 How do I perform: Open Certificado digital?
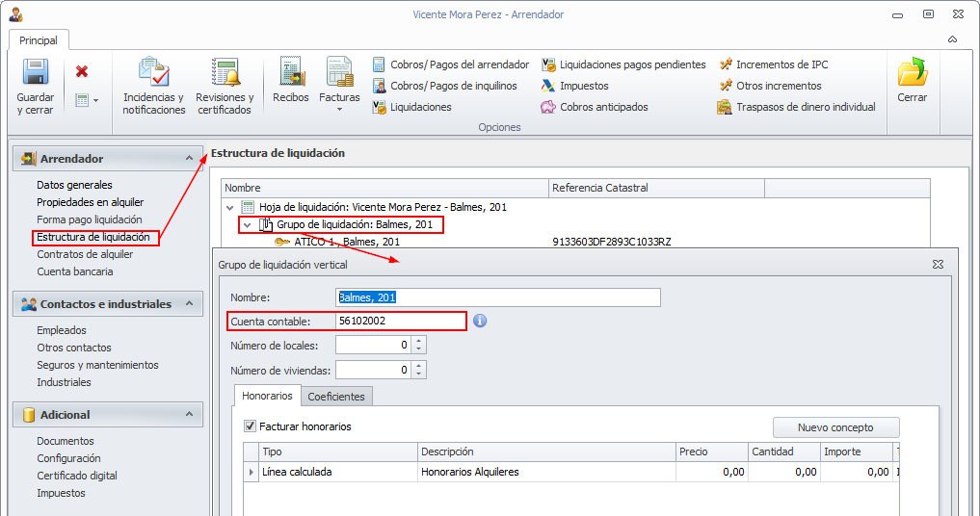pos(77,476)
